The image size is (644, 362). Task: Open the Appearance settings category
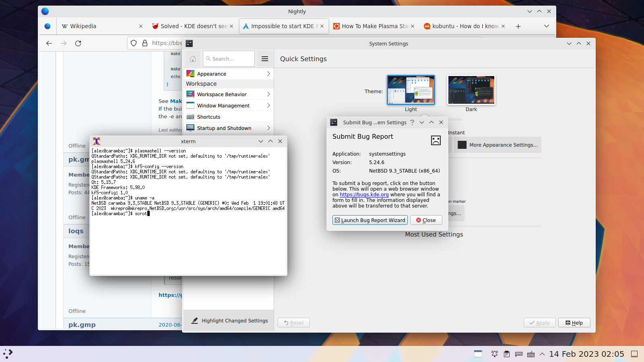pyautogui.click(x=228, y=74)
